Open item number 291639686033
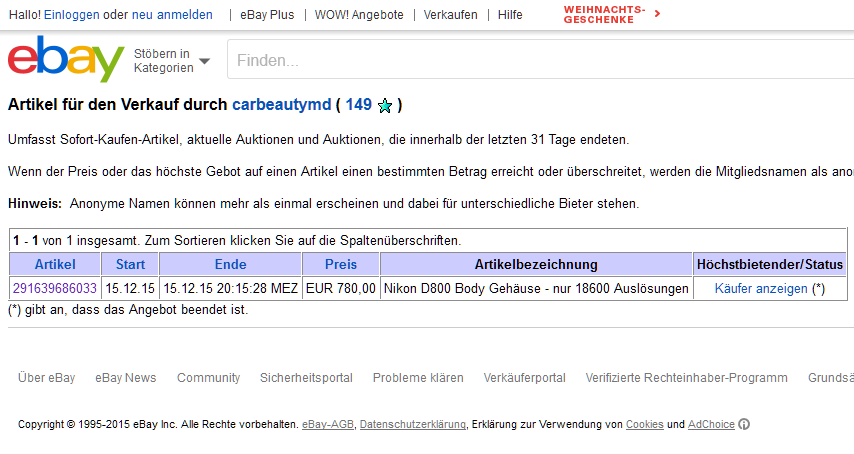Viewport: 854px width, 454px height. (55, 288)
